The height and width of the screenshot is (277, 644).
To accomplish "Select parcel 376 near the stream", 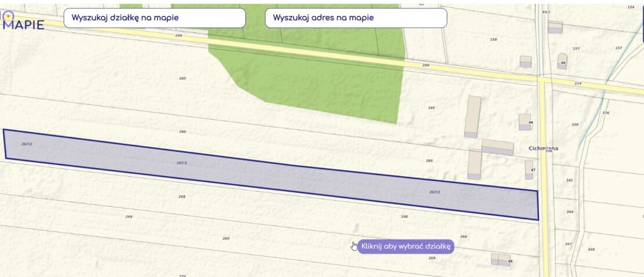I will pyautogui.click(x=605, y=113).
